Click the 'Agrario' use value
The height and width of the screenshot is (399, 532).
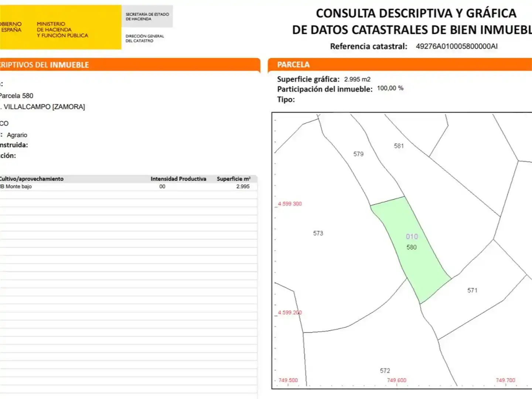tap(17, 135)
